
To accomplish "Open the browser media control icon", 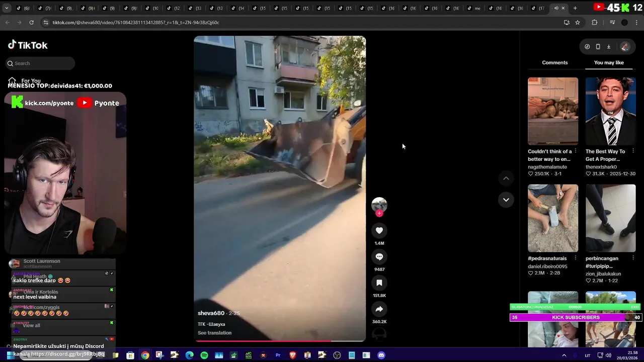I will 612,22.
